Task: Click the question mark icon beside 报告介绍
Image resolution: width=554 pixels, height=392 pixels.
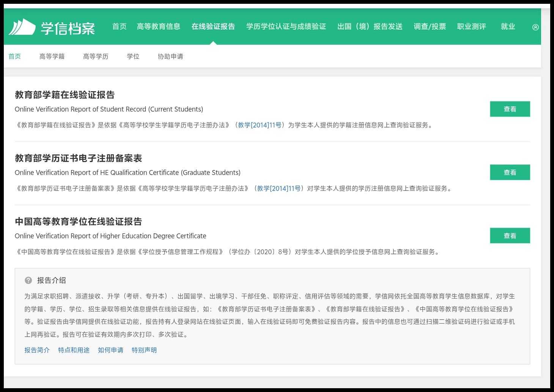Action: pos(28,280)
